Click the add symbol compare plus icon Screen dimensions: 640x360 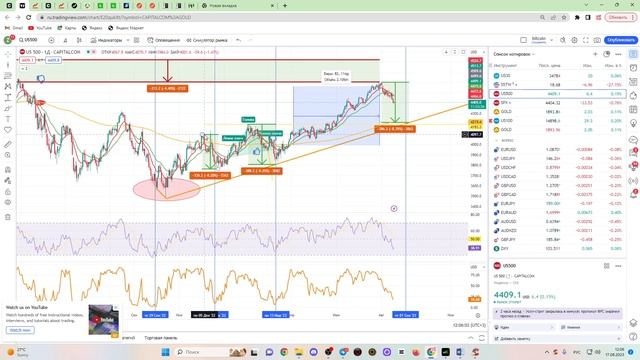point(51,40)
